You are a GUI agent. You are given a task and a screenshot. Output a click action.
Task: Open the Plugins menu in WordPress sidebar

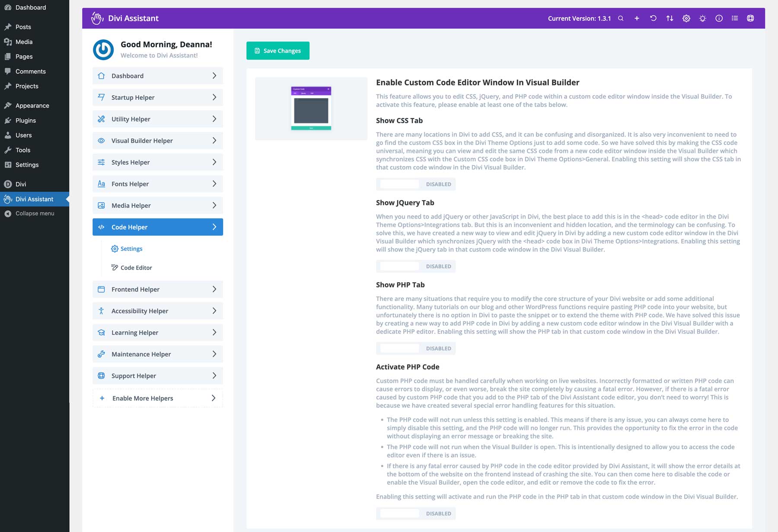coord(26,120)
